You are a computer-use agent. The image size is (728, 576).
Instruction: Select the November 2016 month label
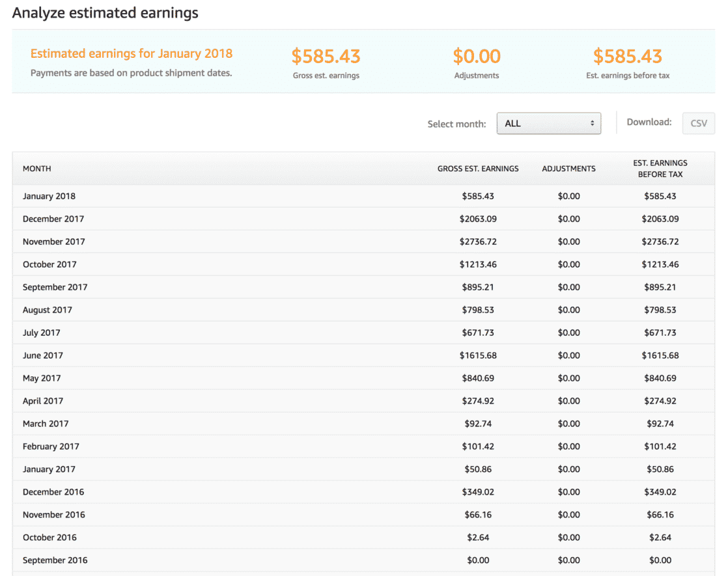[54, 514]
